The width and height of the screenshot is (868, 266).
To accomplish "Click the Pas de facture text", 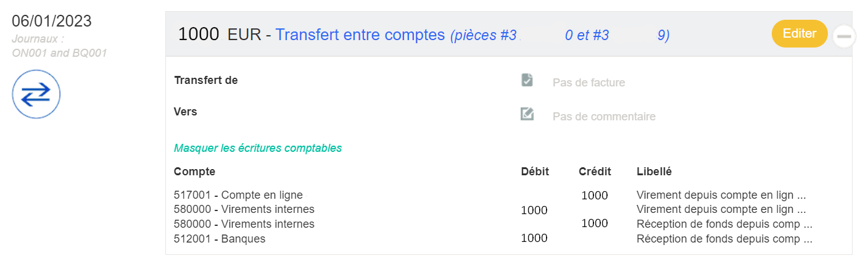I will 589,83.
